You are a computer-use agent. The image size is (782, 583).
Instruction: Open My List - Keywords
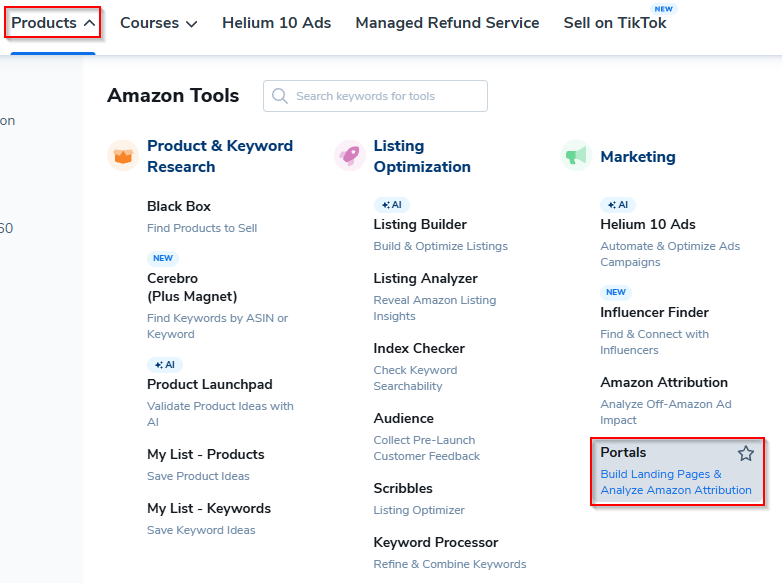(208, 508)
